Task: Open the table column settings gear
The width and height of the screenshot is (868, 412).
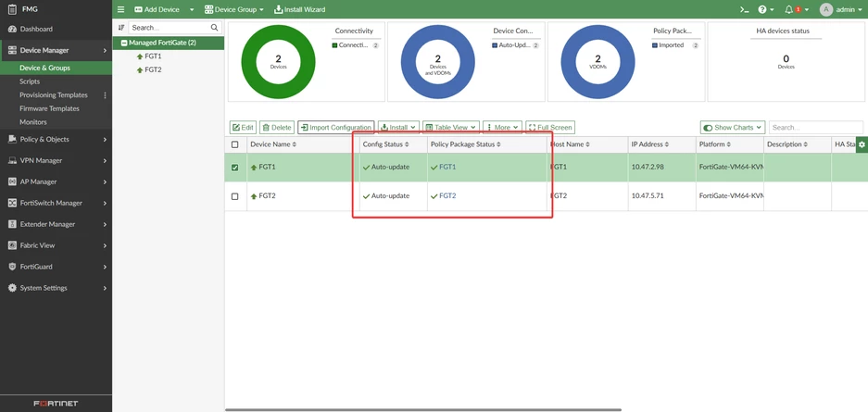Action: pos(862,144)
